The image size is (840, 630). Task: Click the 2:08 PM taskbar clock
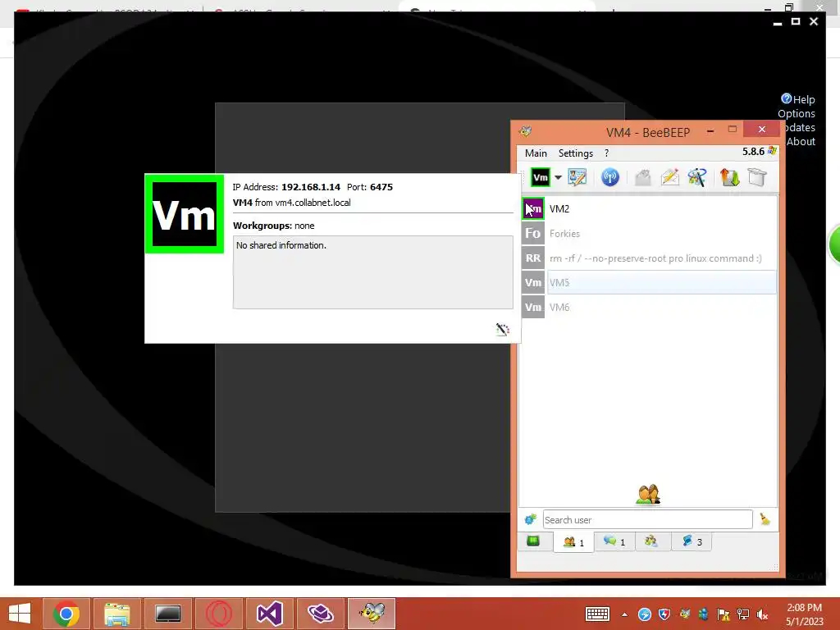(804, 608)
